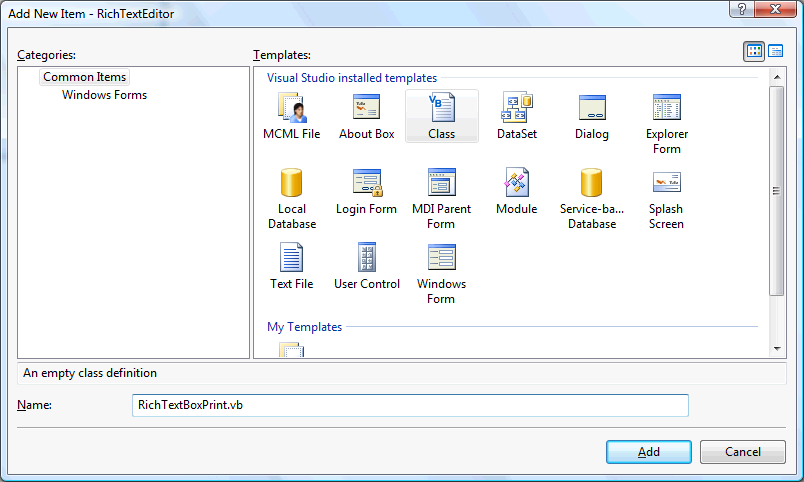Pick the Dialog template
Screen dimensions: 804x482
592,116
